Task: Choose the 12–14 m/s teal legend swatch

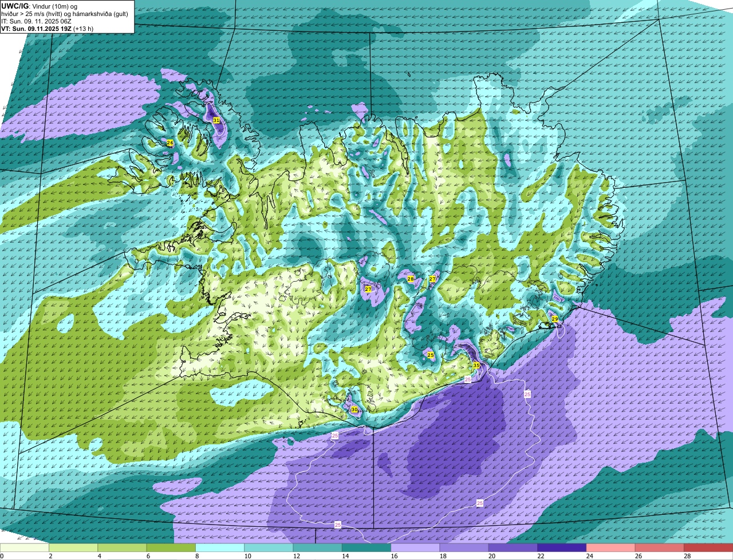Action: click(x=318, y=548)
